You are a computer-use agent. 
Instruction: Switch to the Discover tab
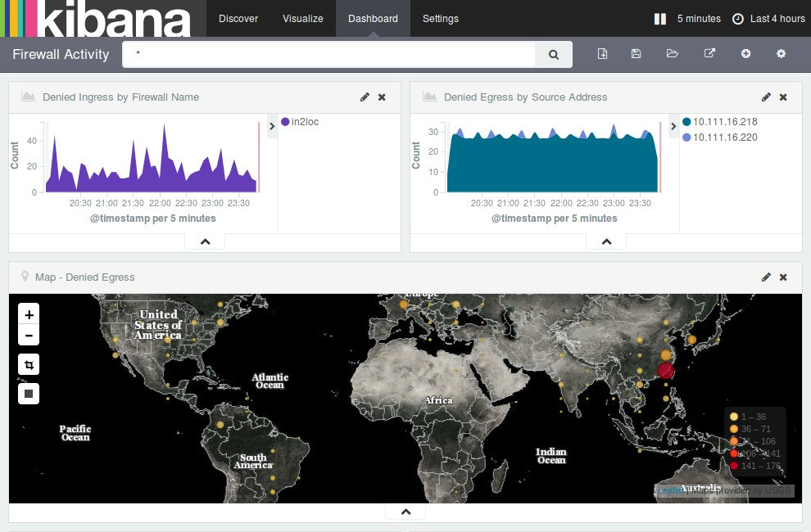tap(238, 19)
